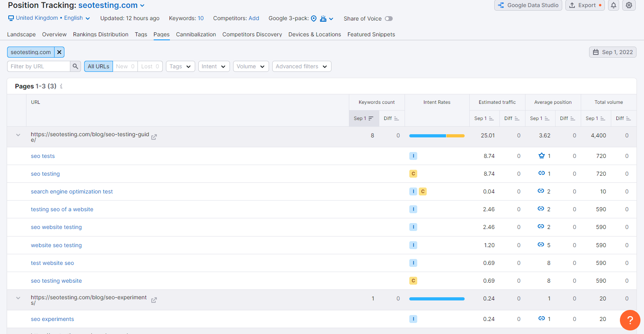Click the Pages info icon
The width and height of the screenshot is (644, 334).
pyautogui.click(x=61, y=86)
